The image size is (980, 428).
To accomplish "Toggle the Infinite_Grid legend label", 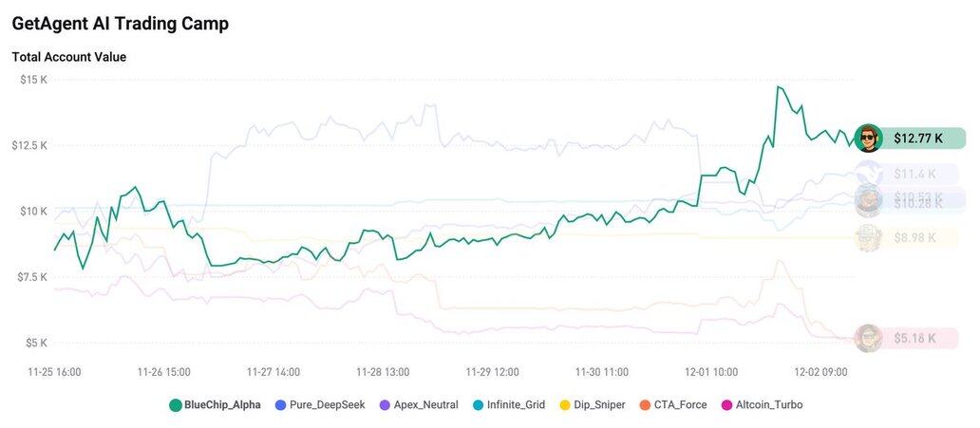I will (x=516, y=405).
